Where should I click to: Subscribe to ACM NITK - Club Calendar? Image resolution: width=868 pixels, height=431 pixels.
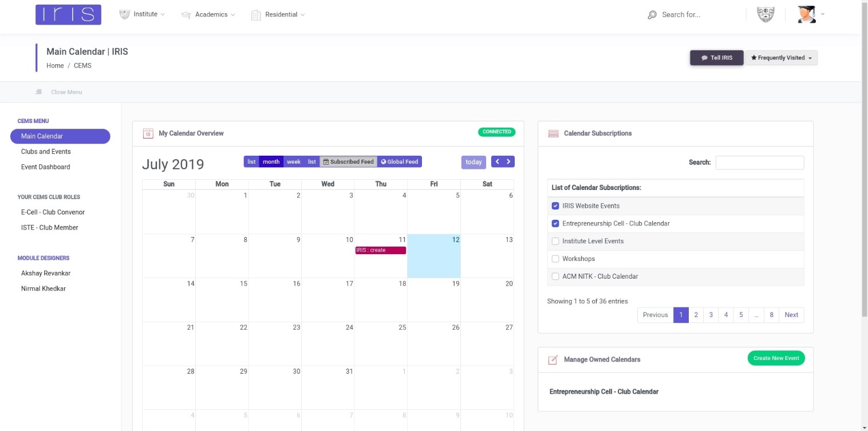tap(555, 276)
